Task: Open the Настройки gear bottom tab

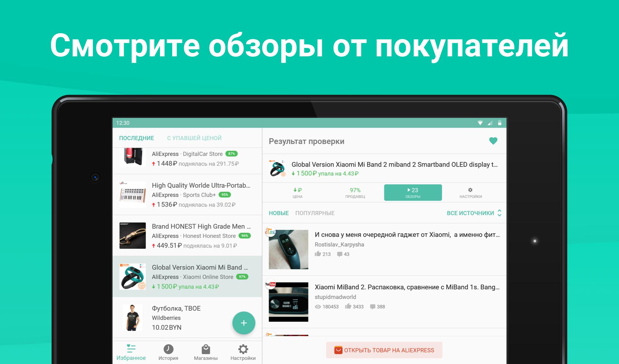Action: point(243,352)
